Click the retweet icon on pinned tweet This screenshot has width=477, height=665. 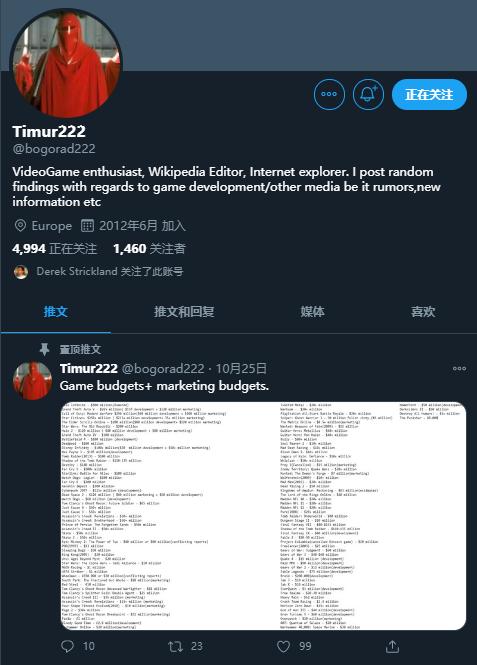point(176,646)
